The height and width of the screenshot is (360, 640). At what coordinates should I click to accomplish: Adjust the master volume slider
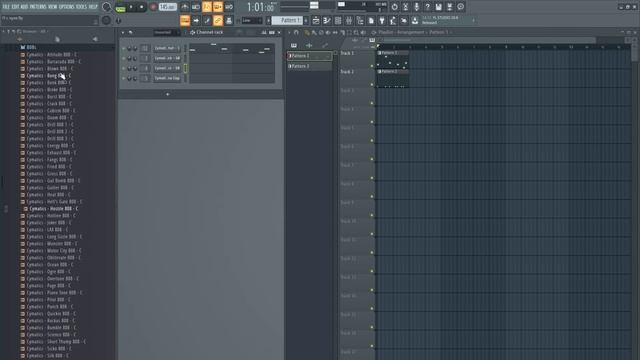(x=314, y=5)
